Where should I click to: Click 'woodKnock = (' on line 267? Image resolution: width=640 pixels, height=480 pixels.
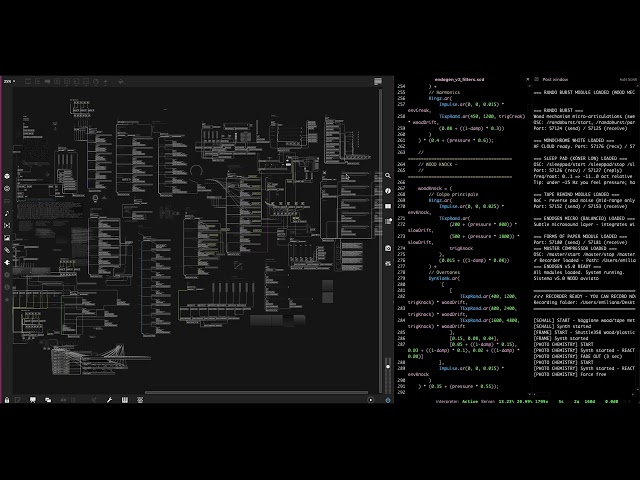pos(435,189)
